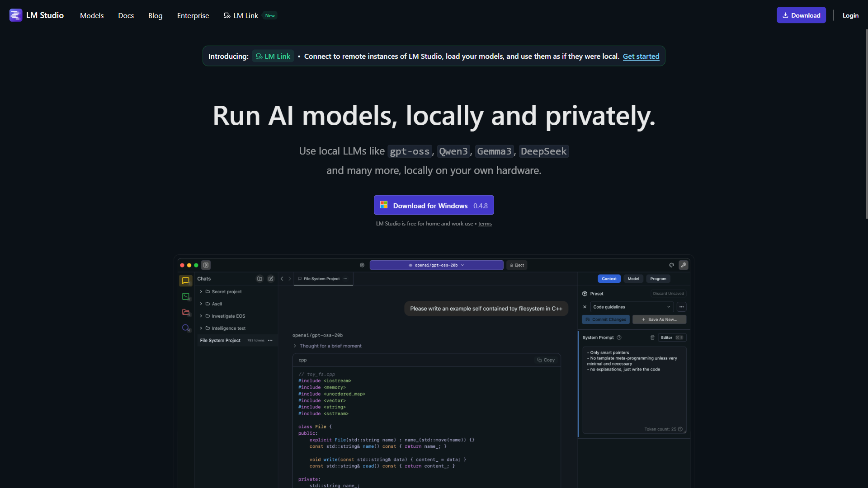Click the Commit Changes button
This screenshot has width=868, height=488.
[605, 319]
